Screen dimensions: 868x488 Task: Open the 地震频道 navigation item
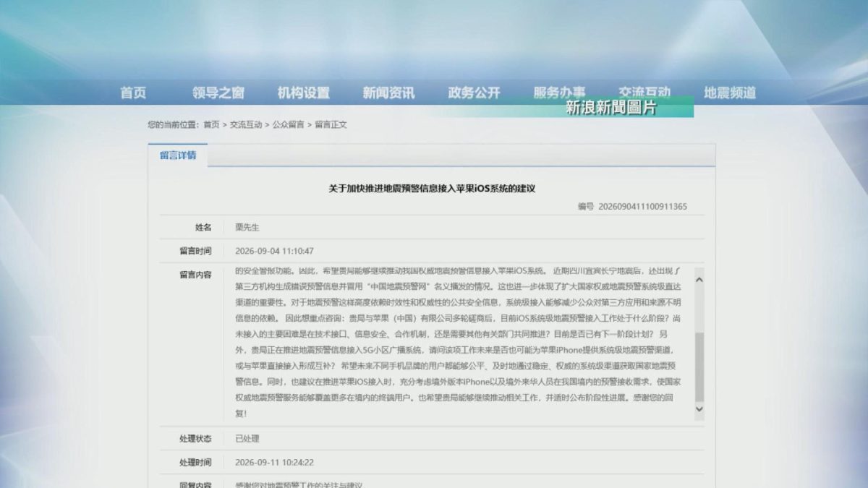pyautogui.click(x=731, y=93)
